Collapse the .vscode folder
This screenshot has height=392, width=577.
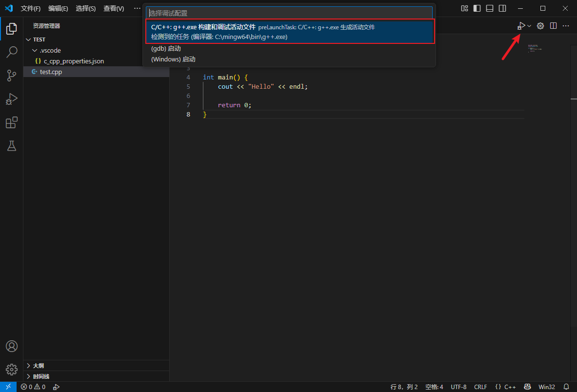96,50
